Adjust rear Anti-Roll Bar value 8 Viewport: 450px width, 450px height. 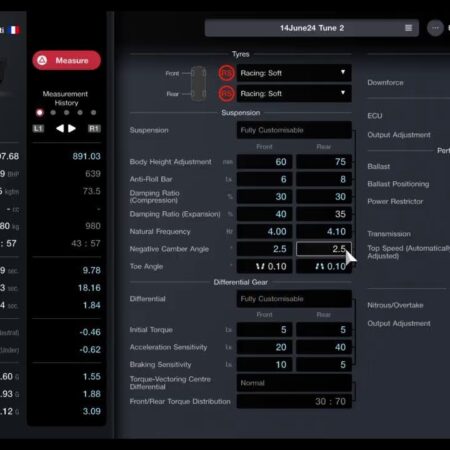[324, 179]
